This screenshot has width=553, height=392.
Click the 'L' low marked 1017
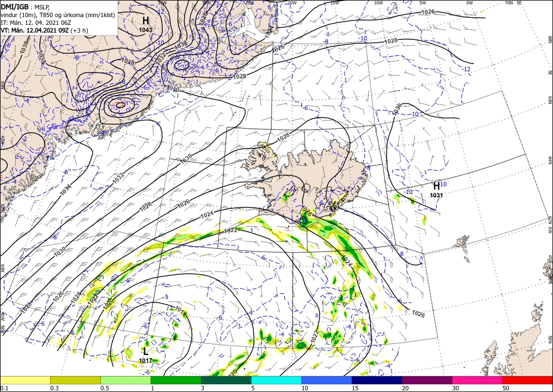pos(145,352)
